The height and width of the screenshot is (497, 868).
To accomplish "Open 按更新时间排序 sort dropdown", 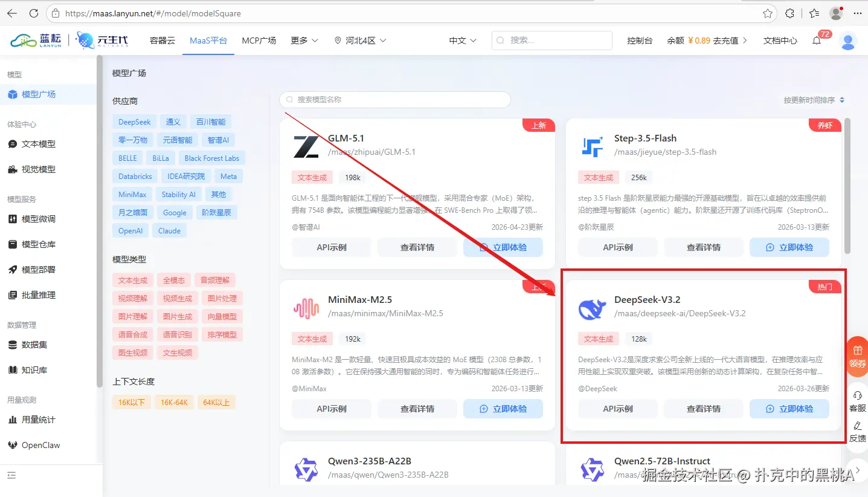I will click(814, 100).
